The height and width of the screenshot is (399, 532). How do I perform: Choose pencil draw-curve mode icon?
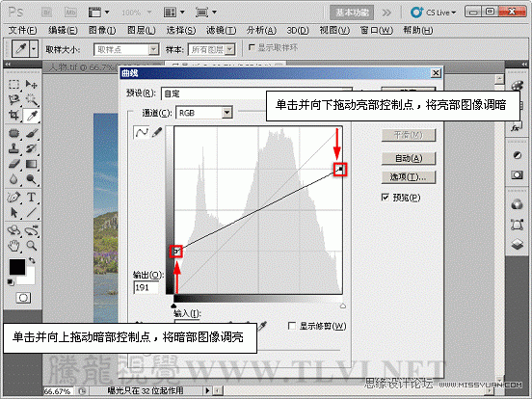(157, 132)
